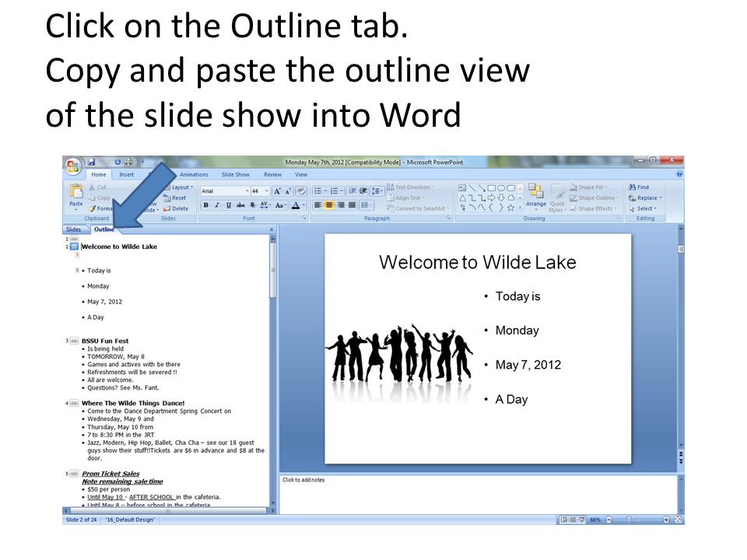Viewport: 747px width, 560px height.
Task: Start Slide Show from status bar icon
Action: point(582,520)
